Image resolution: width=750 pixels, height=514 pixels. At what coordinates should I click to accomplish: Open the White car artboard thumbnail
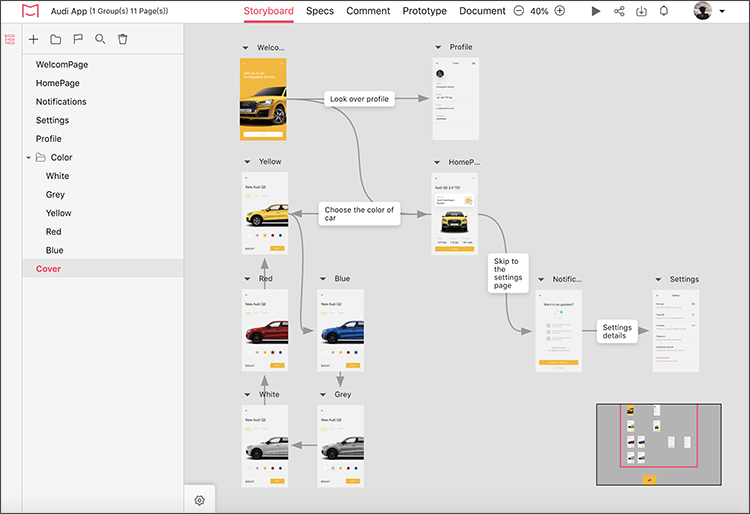(x=265, y=446)
